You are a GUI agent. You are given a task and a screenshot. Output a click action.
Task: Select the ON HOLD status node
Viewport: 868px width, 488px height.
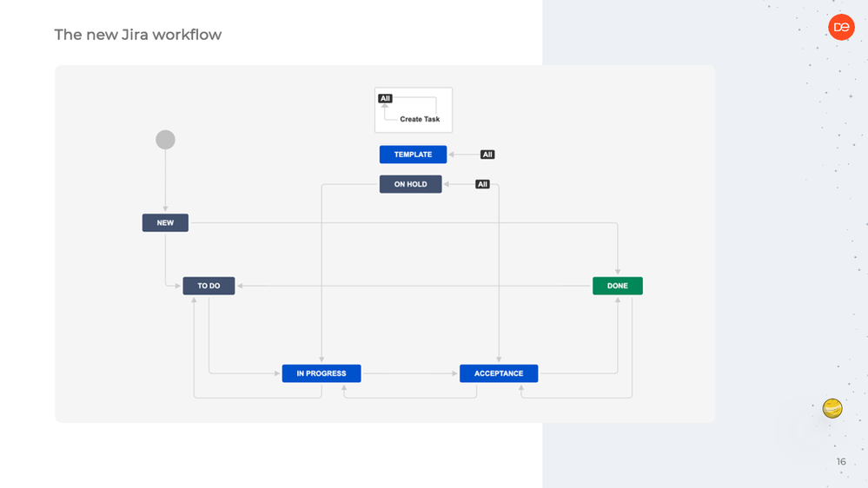[410, 184]
